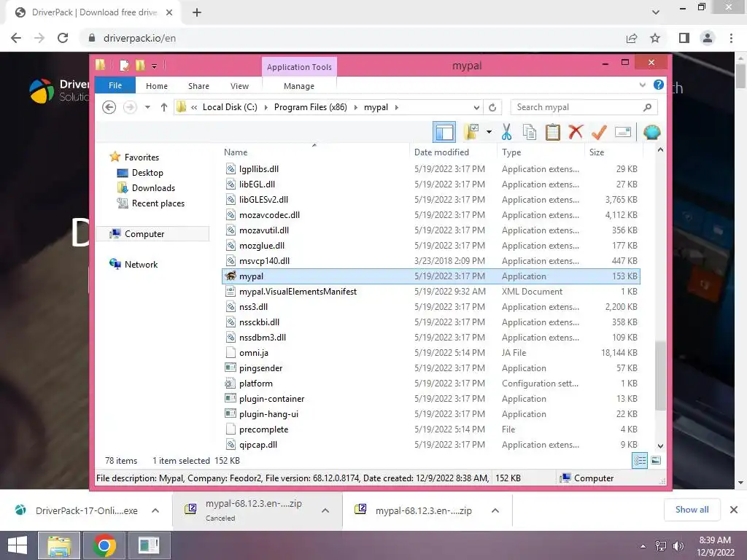This screenshot has height=560, width=747.
Task: Refresh the mypal folder view
Action: click(x=492, y=108)
